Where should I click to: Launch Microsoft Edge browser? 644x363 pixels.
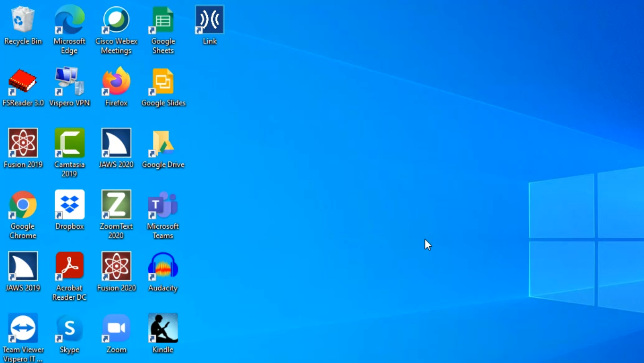click(69, 20)
